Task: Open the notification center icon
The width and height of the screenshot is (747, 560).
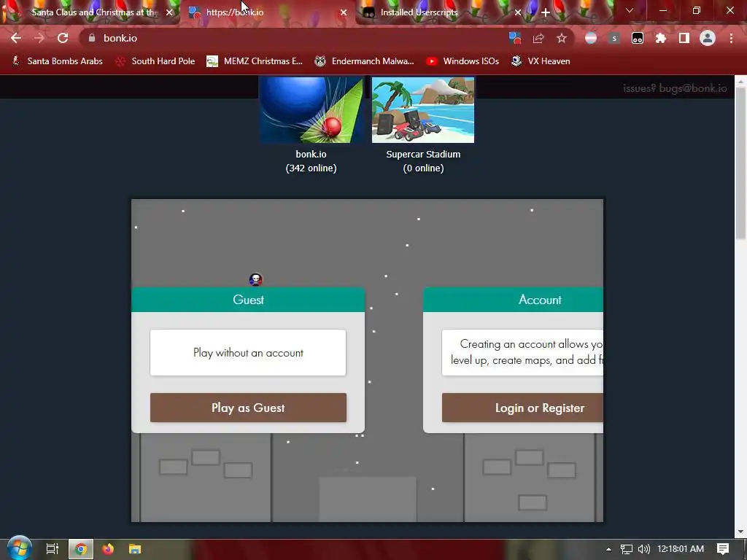Action: (x=723, y=549)
